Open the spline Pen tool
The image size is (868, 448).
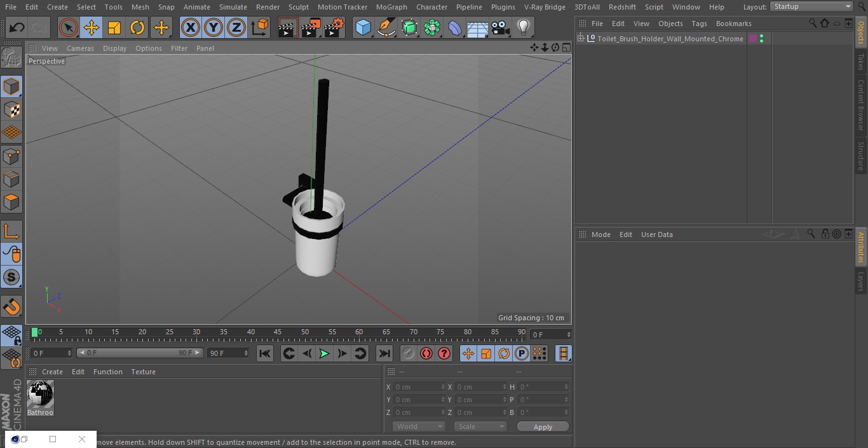tap(386, 27)
